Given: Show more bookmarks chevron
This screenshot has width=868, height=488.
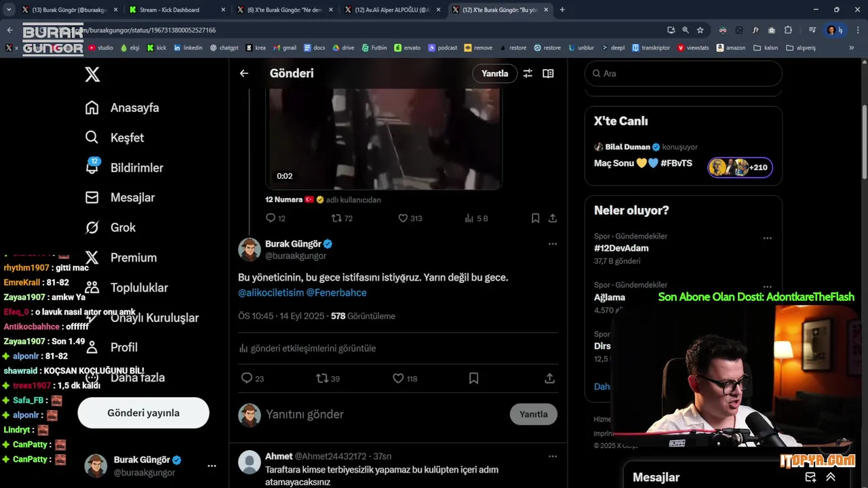Looking at the screenshot, I should click(852, 47).
